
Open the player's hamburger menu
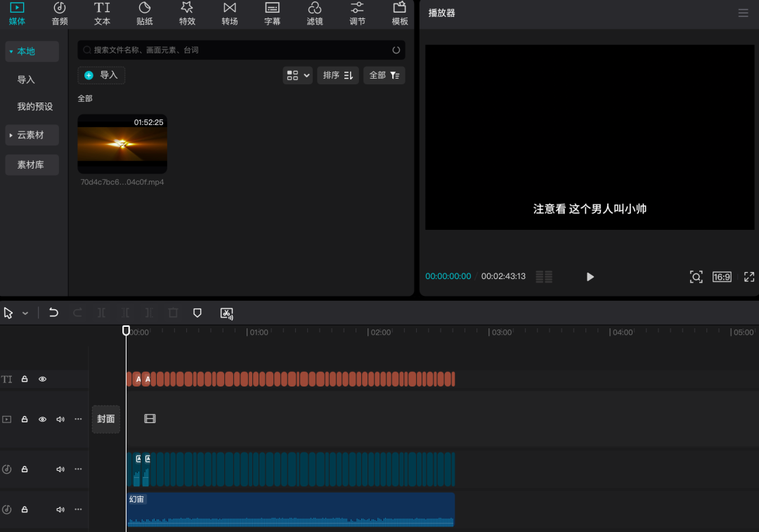pos(743,13)
